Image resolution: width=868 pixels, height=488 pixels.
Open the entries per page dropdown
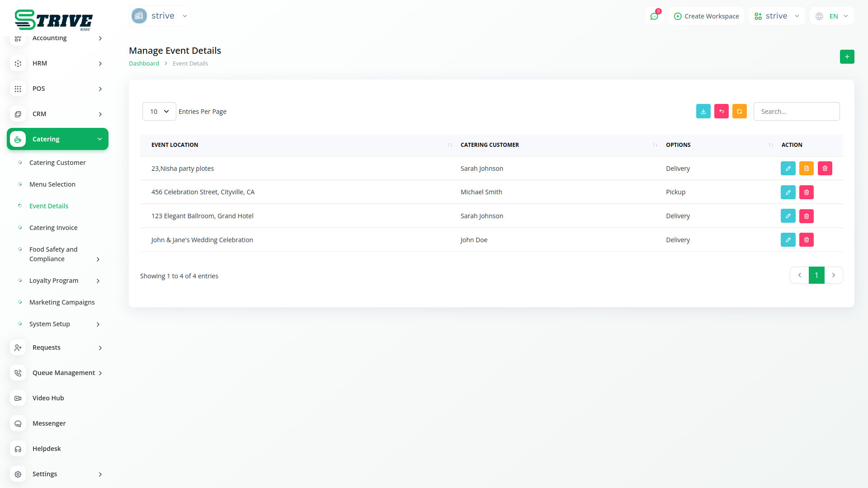click(159, 112)
